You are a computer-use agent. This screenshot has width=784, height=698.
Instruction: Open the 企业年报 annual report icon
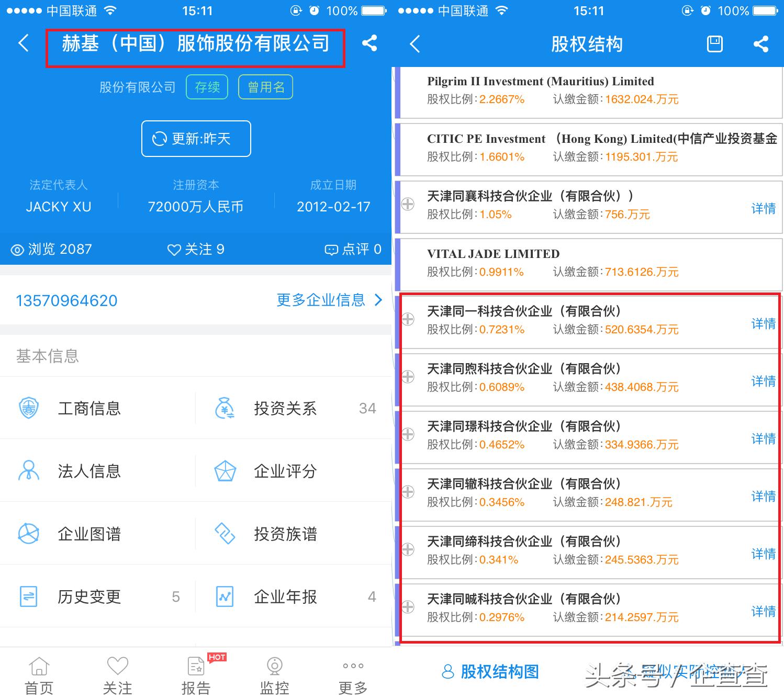coord(225,596)
